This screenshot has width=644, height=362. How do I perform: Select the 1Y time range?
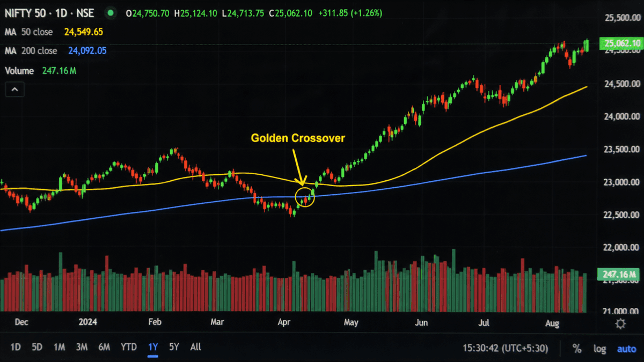[153, 348]
